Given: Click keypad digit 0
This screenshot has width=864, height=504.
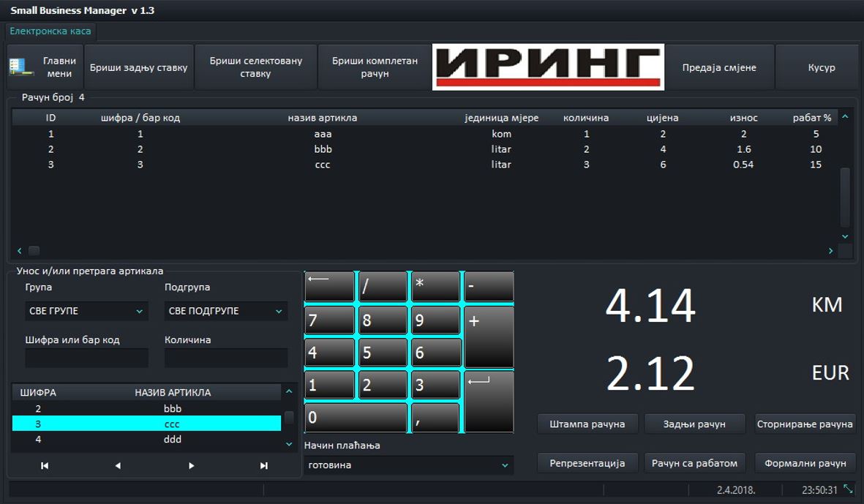Looking at the screenshot, I should tap(356, 418).
